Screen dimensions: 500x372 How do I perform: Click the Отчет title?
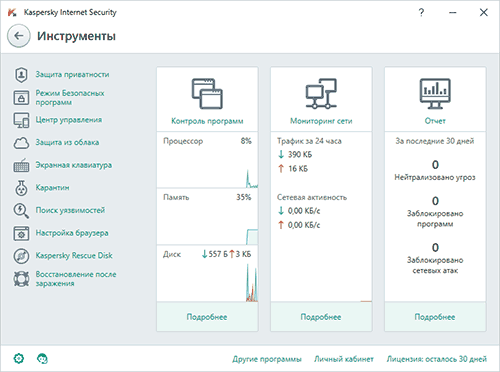(x=435, y=121)
